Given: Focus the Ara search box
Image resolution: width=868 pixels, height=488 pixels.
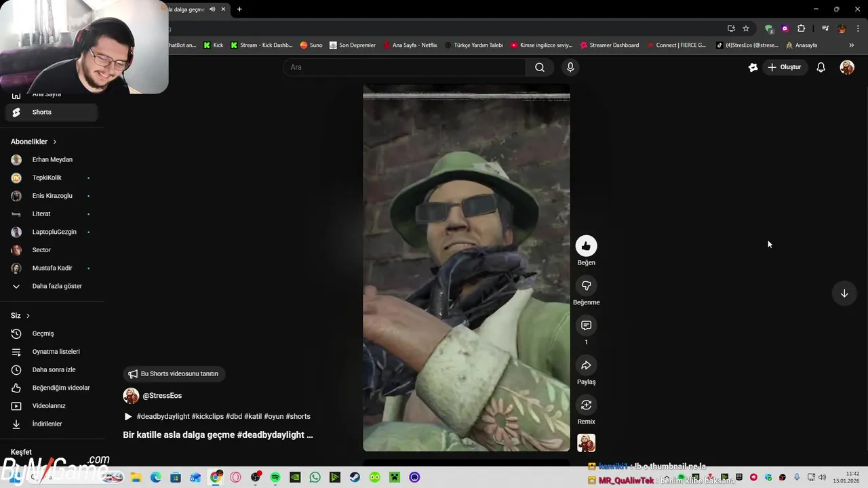Looking at the screenshot, I should pos(405,67).
